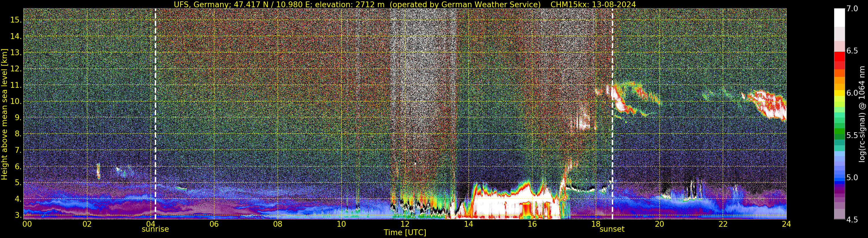
Task: Click the "8." height axis tick label
Action: (18, 134)
